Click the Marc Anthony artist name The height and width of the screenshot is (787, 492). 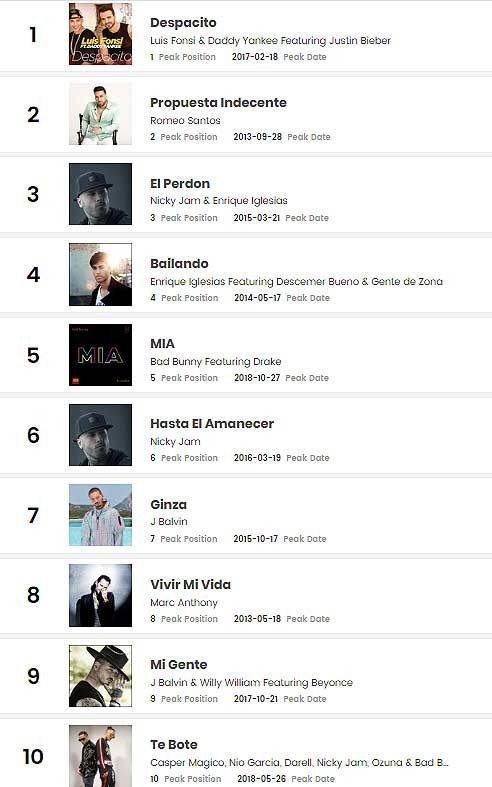[x=184, y=602]
